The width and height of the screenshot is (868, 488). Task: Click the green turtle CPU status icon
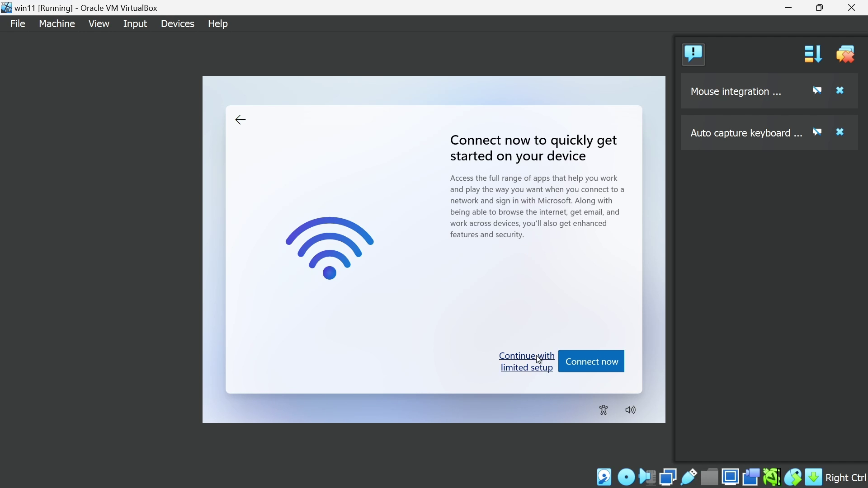[772, 477]
